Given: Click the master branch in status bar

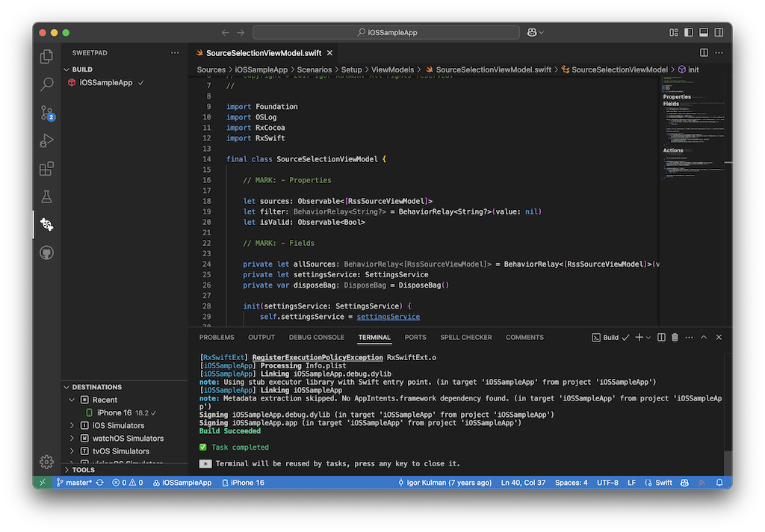Looking at the screenshot, I should [78, 483].
